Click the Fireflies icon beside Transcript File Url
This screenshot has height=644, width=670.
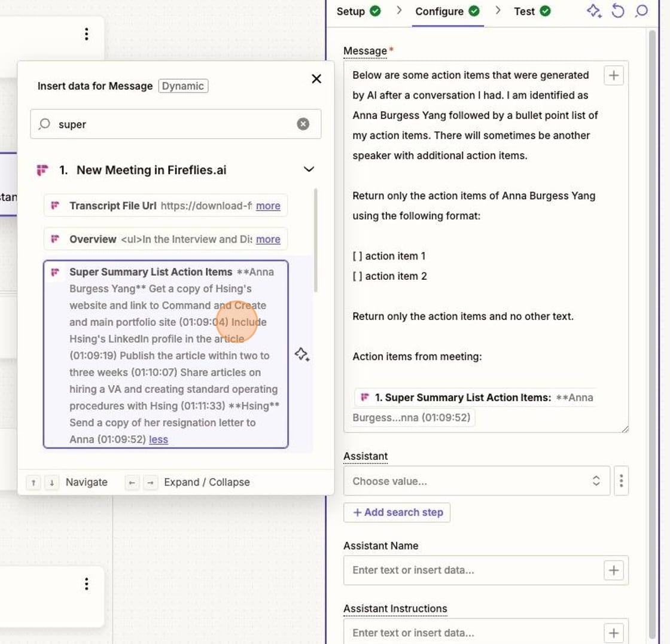(x=55, y=206)
